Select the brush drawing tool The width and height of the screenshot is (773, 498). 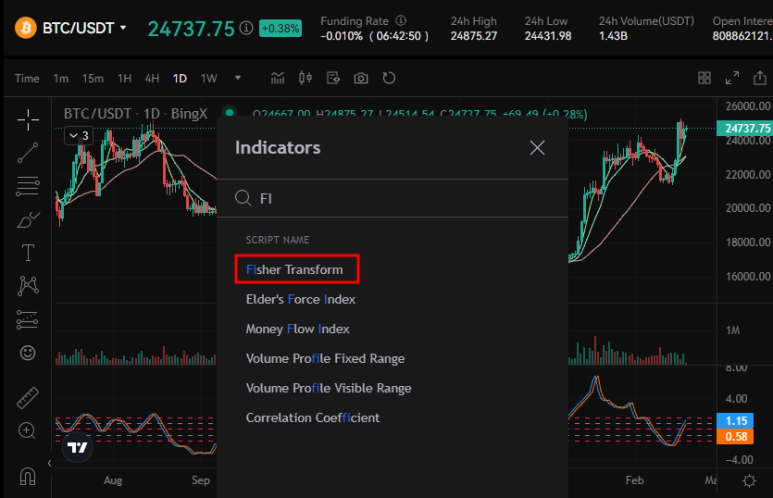[28, 219]
